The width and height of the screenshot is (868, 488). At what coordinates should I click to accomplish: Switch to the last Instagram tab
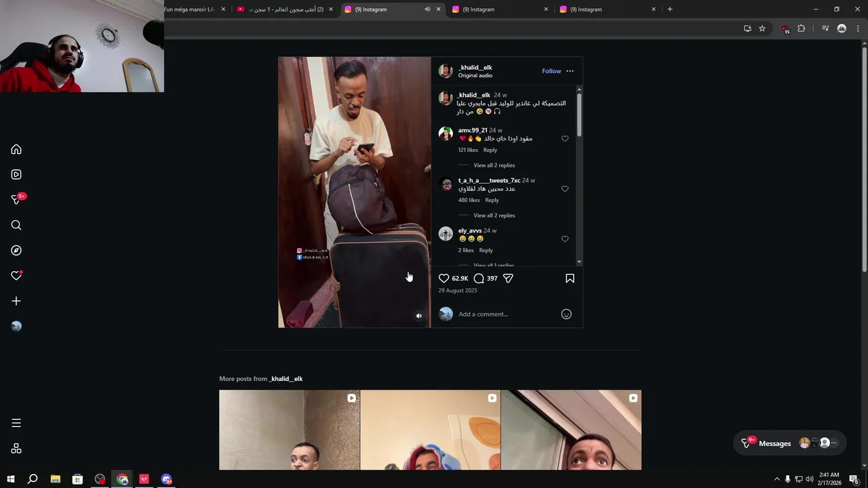[608, 9]
